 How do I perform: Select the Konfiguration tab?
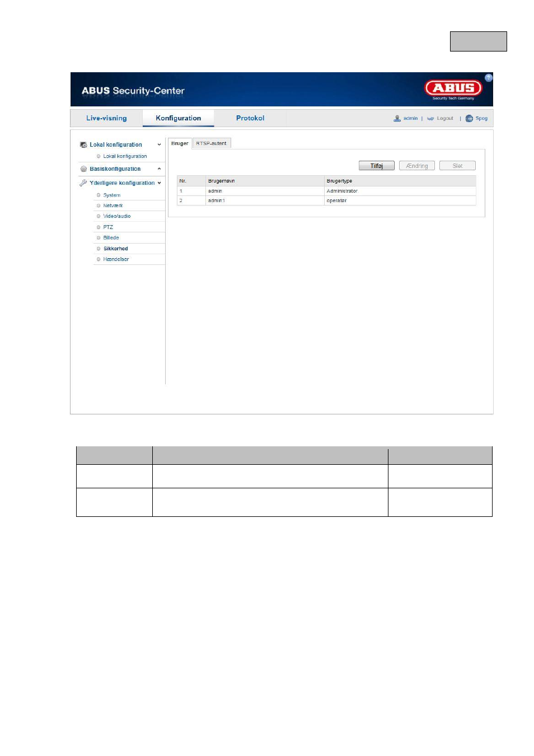pyautogui.click(x=178, y=118)
